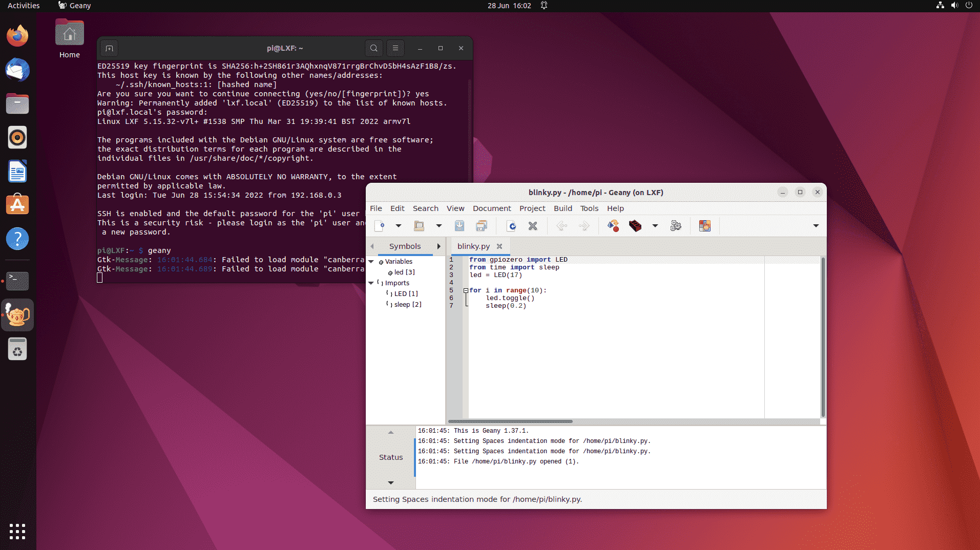Select the sleep [2] import symbol
The width and height of the screenshot is (980, 550).
(x=408, y=305)
